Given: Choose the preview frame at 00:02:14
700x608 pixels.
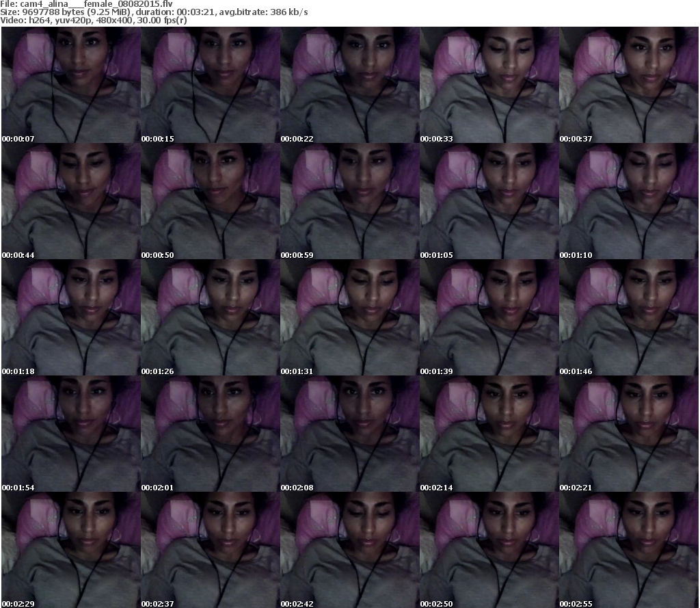Looking at the screenshot, I should [x=489, y=434].
